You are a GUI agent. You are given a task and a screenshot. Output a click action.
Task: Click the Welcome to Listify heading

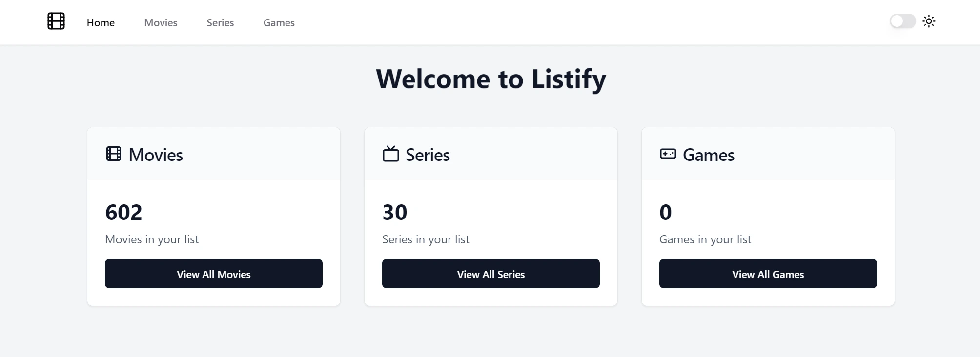tap(490, 79)
